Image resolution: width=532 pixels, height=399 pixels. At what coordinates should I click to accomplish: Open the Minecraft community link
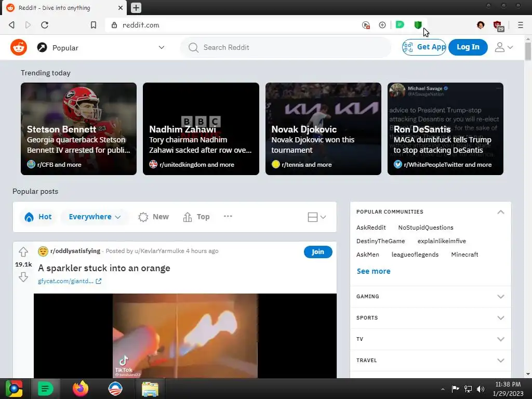tap(464, 255)
